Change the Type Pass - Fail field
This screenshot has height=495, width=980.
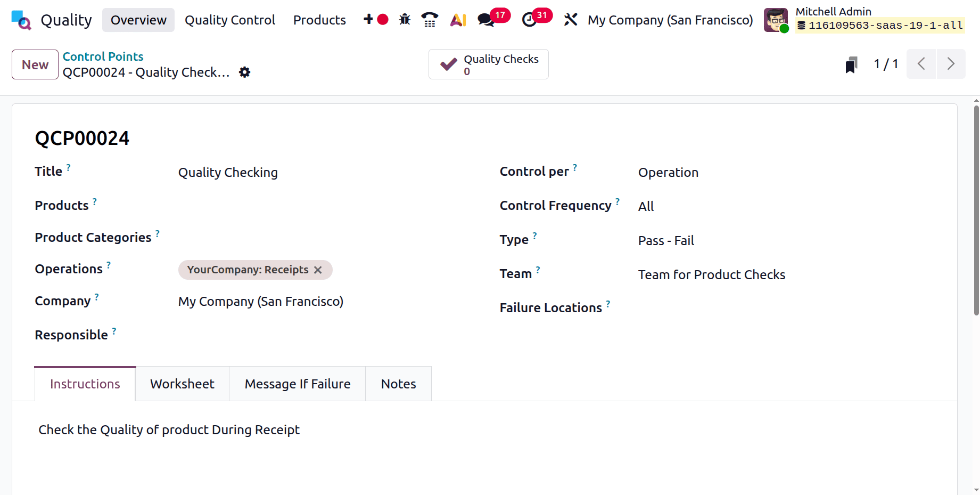pyautogui.click(x=786, y=241)
